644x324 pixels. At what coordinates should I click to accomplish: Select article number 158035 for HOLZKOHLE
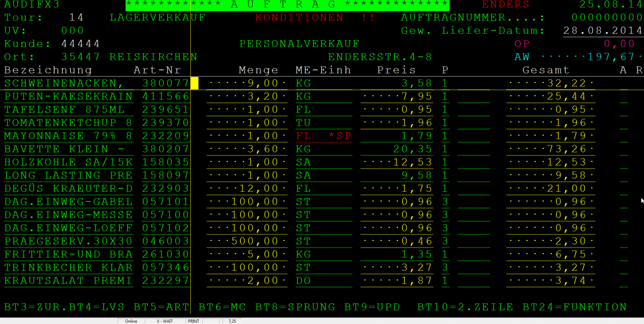(166, 163)
